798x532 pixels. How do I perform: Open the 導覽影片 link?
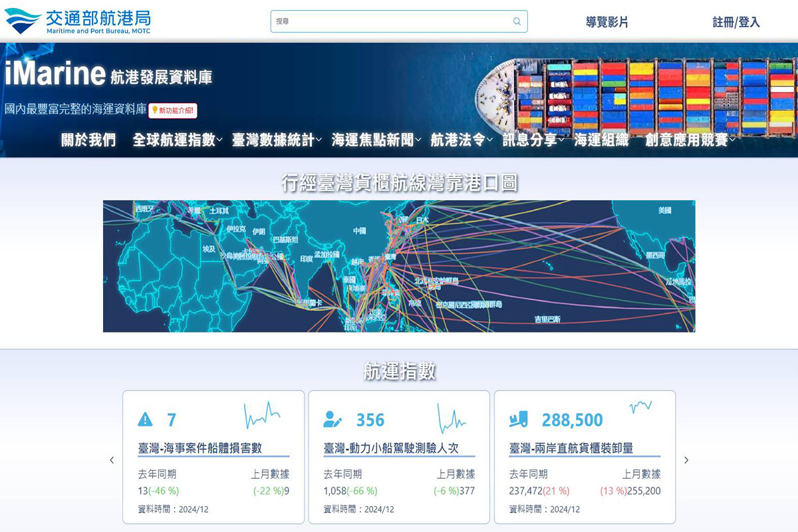coord(607,22)
